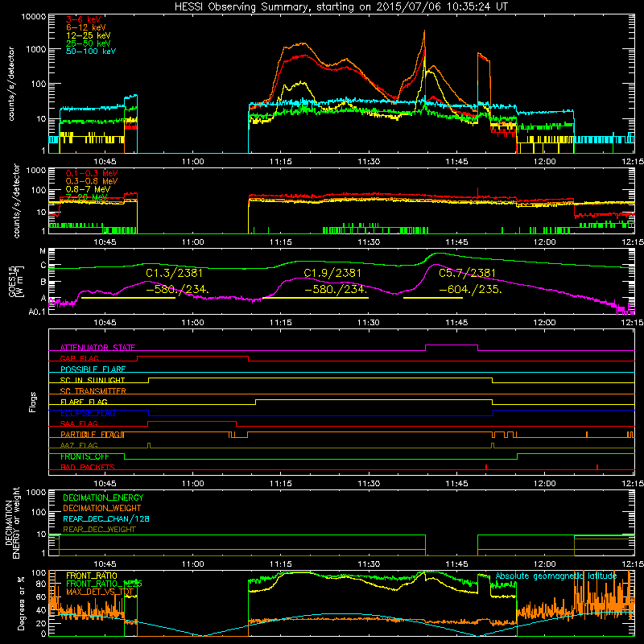
Task: Click the Degrees or % axis label
Action: [21, 603]
